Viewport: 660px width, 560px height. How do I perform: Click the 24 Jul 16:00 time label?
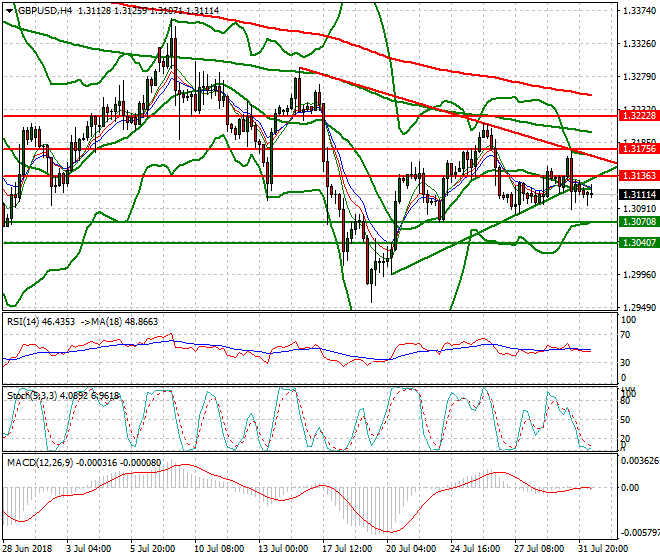(475, 549)
